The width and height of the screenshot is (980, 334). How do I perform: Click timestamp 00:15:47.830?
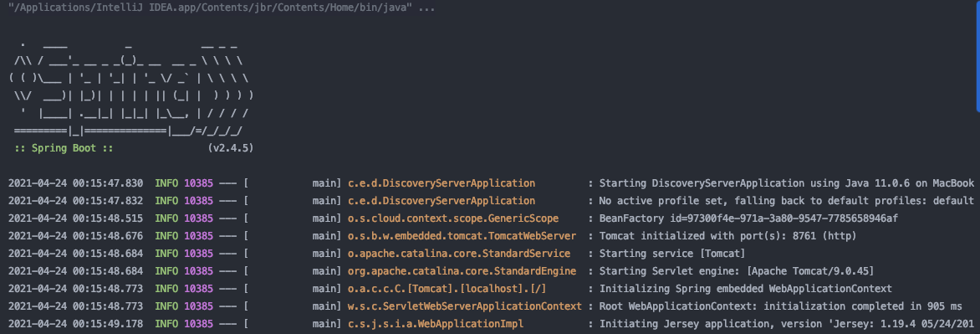tap(108, 183)
